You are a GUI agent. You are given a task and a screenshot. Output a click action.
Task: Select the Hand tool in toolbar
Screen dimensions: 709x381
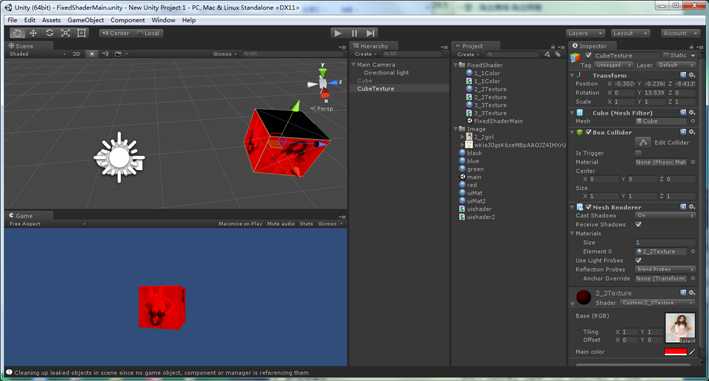point(17,33)
